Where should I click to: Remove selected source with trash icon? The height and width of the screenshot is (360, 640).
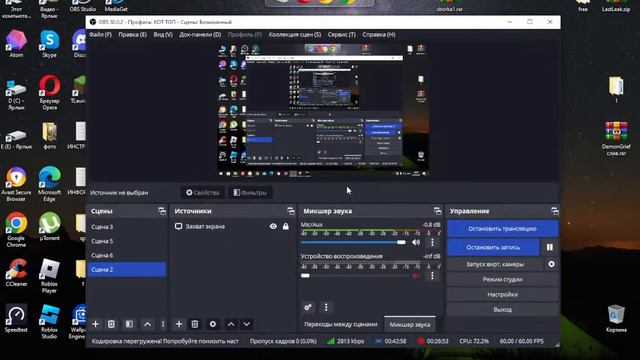195,324
